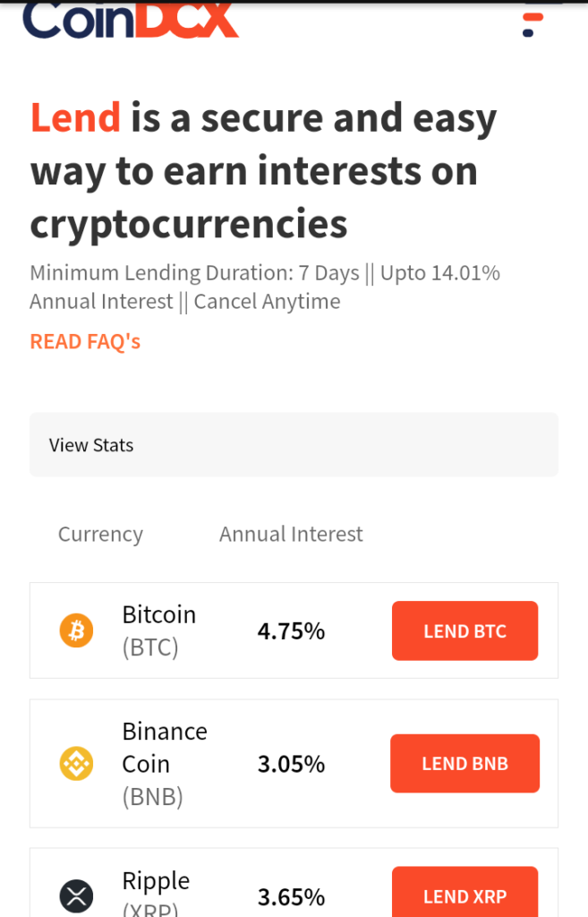
Task: Expand the View Stats panel
Action: pos(294,444)
